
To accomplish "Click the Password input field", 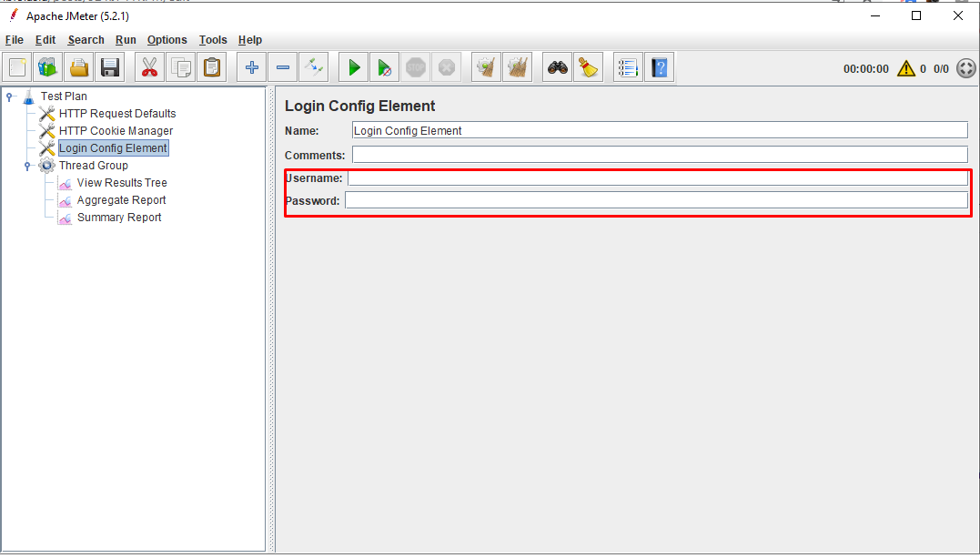I will (x=657, y=200).
